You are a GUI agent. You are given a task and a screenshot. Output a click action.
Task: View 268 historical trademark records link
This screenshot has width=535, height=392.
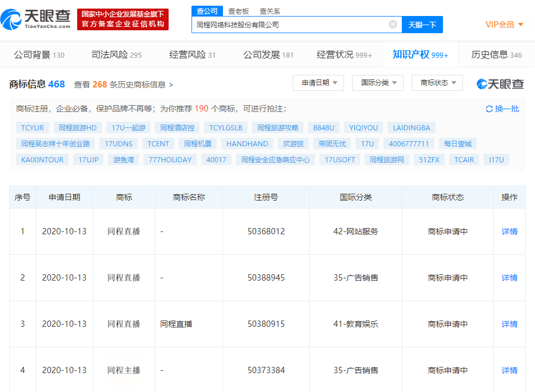pos(123,85)
